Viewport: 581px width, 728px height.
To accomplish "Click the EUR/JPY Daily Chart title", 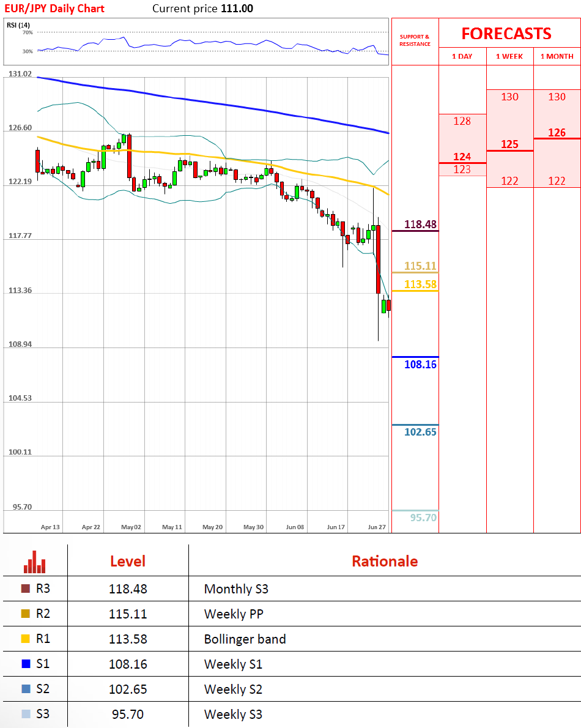I will 54,9.
